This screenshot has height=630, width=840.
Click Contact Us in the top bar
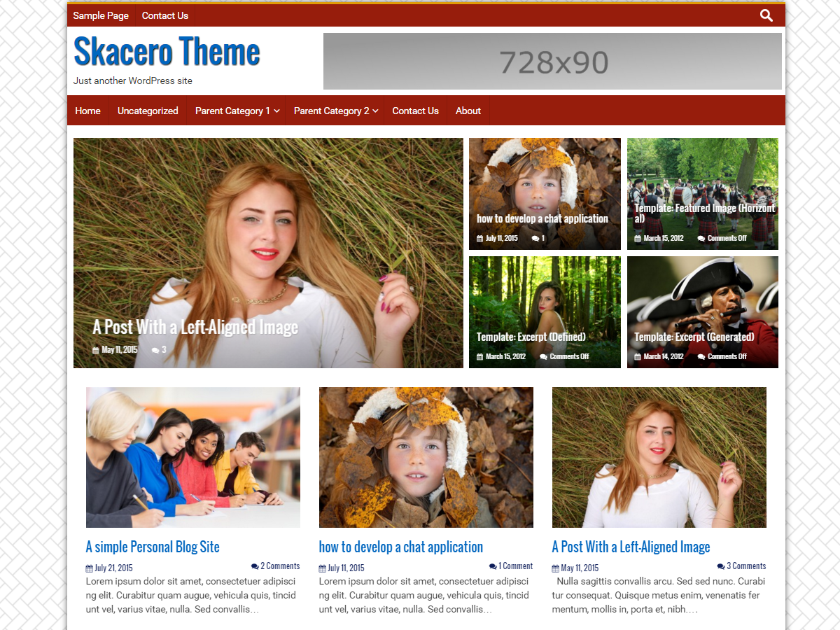[x=164, y=15]
